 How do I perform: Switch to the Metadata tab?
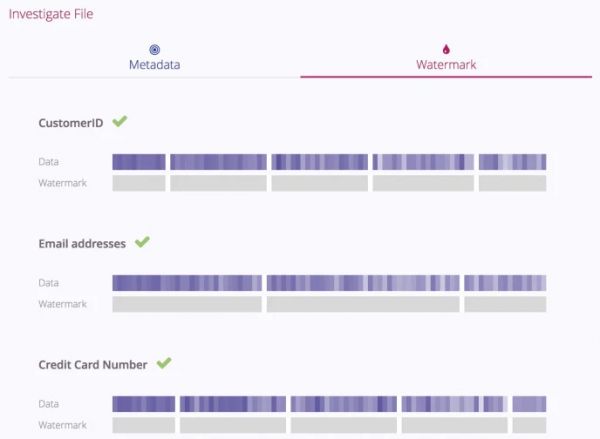tap(154, 64)
